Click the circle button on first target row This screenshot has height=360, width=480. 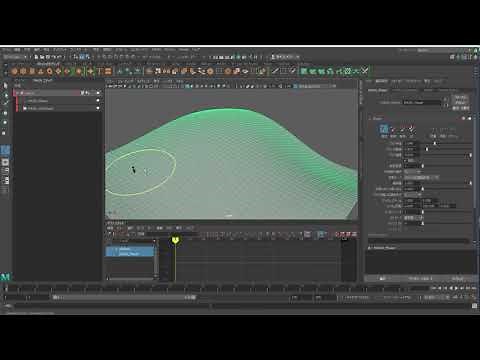point(98,100)
